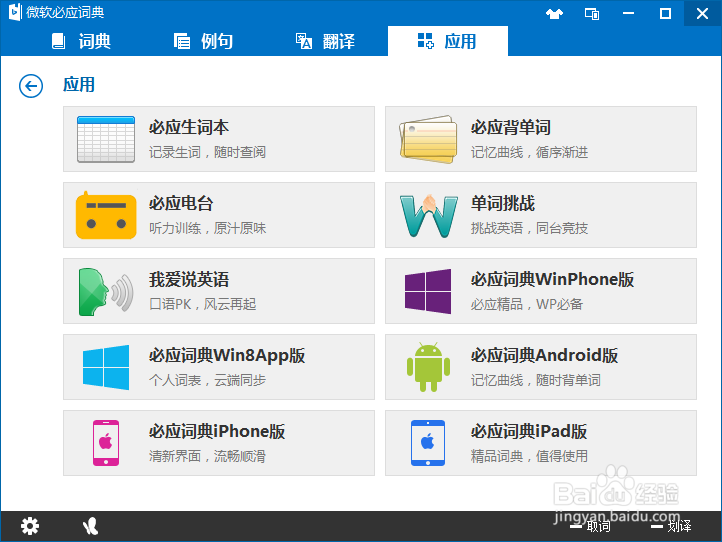This screenshot has width=722, height=542.
Task: Click the green Android robot icon
Action: click(x=428, y=367)
